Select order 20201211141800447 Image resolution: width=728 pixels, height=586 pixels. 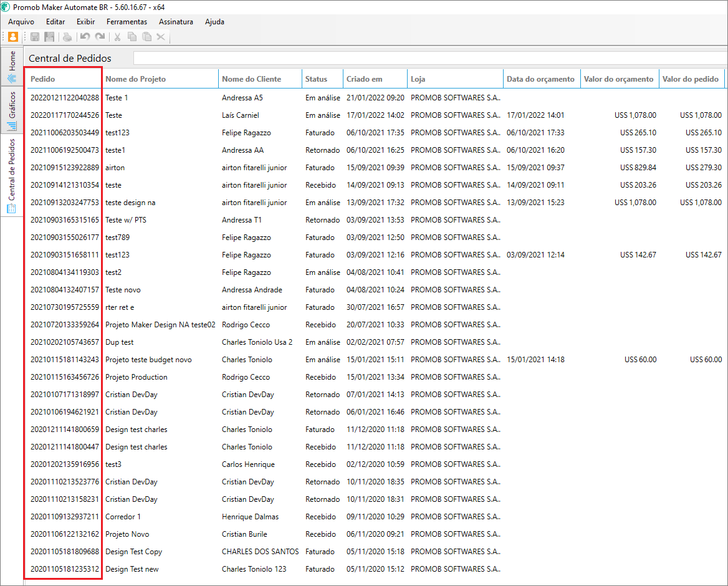click(65, 447)
